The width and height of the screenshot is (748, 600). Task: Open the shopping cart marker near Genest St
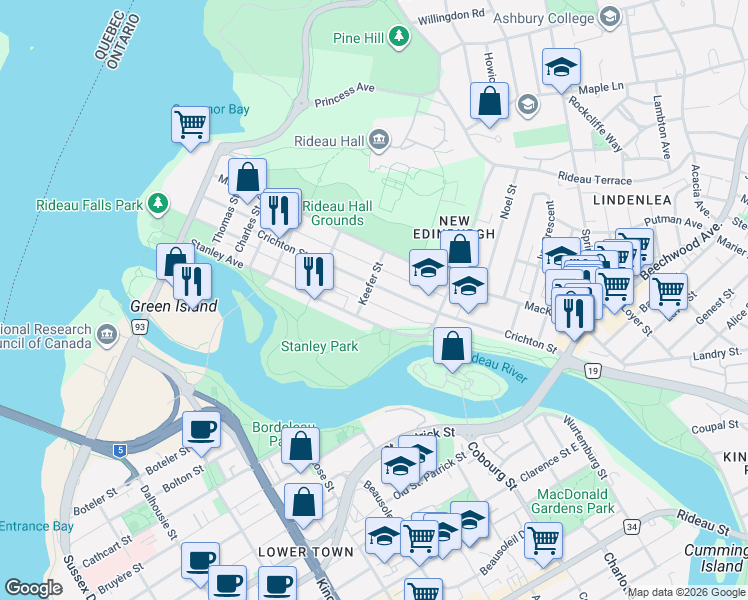coord(668,294)
